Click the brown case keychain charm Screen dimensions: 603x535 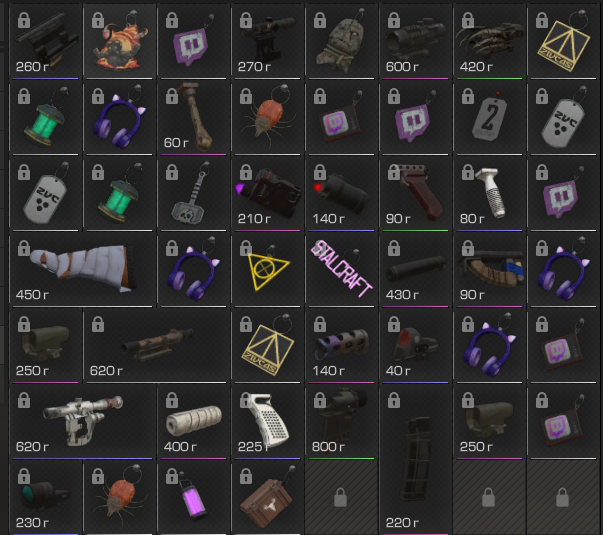[267, 498]
